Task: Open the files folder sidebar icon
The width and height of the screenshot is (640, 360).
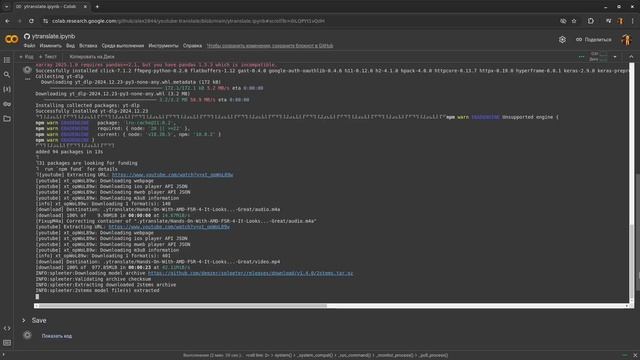Action: (x=7, y=119)
